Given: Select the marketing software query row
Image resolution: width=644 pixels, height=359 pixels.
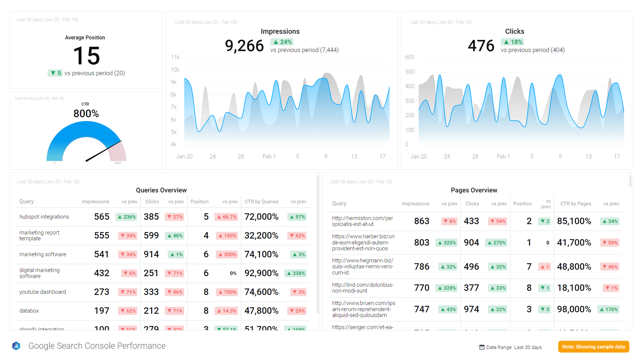Looking at the screenshot, I should (43, 254).
